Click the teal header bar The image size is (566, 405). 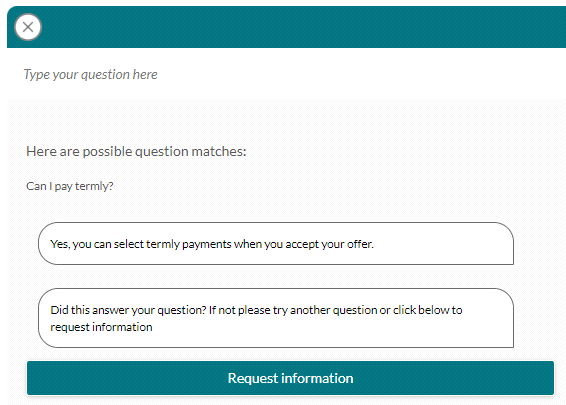(x=287, y=27)
